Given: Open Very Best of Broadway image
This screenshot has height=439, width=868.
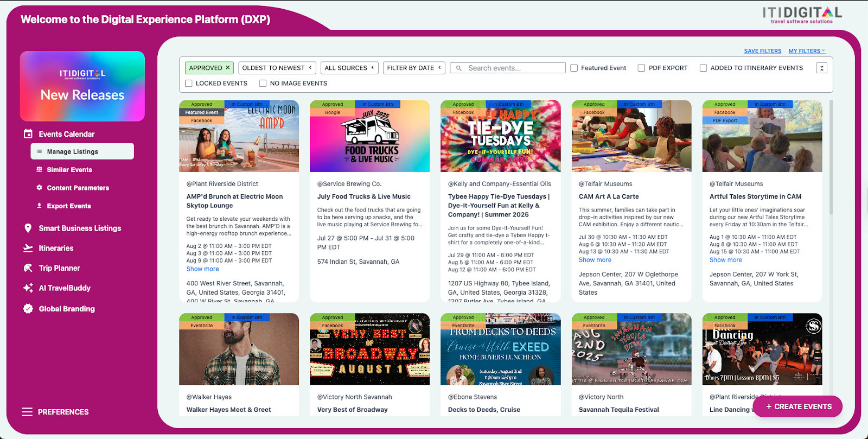Looking at the screenshot, I should (369, 349).
